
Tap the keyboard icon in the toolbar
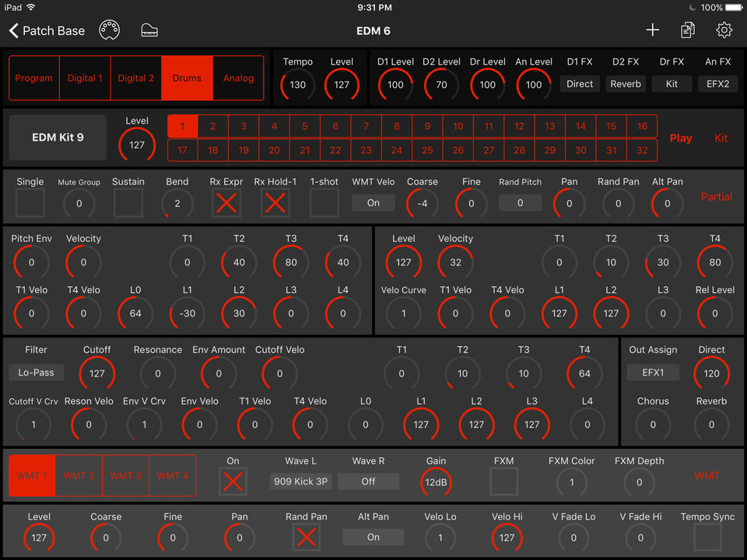148,30
